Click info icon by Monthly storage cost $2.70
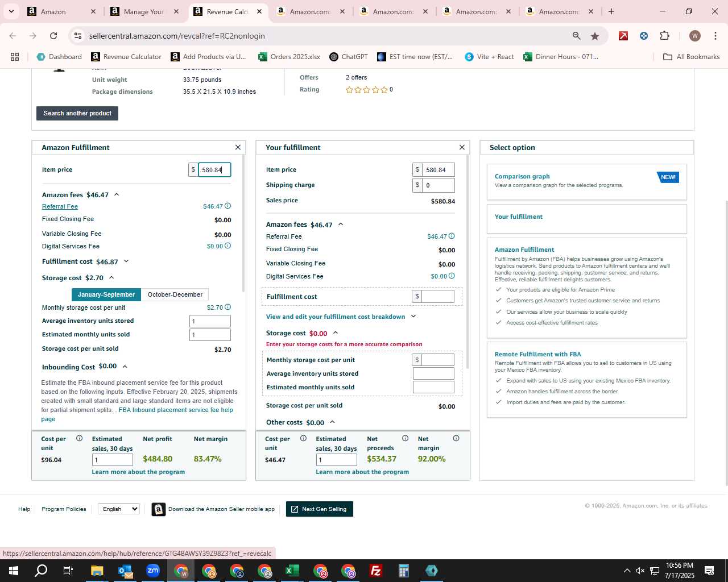The image size is (728, 582). (x=227, y=307)
